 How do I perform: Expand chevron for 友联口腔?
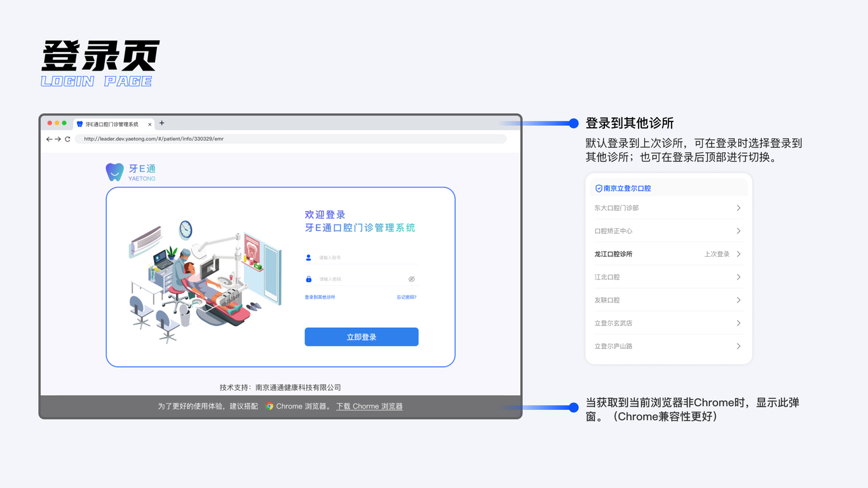click(738, 300)
